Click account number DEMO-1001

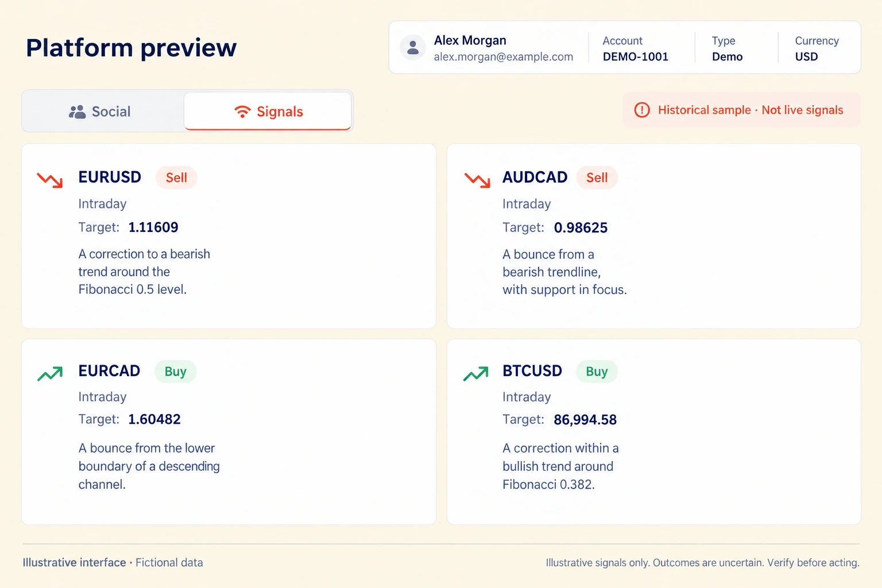tap(636, 57)
